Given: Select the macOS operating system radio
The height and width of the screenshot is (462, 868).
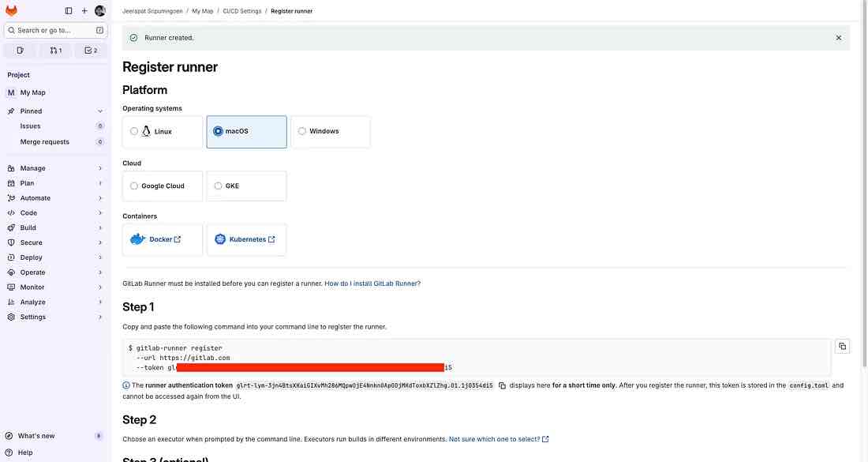Looking at the screenshot, I should 218,131.
